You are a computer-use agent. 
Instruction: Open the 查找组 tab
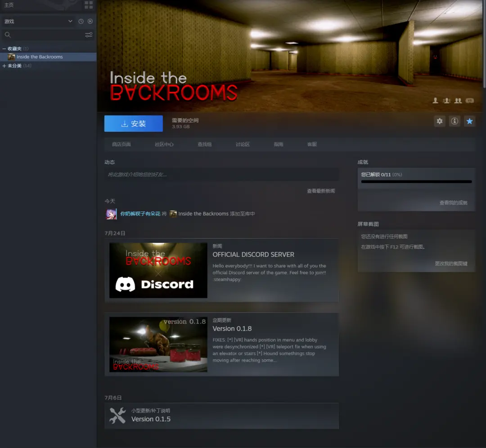pyautogui.click(x=205, y=144)
